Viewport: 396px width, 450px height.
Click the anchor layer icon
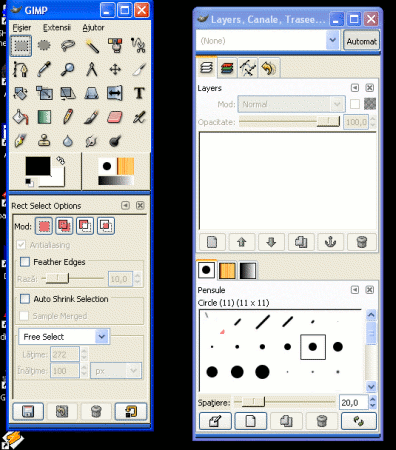click(330, 242)
